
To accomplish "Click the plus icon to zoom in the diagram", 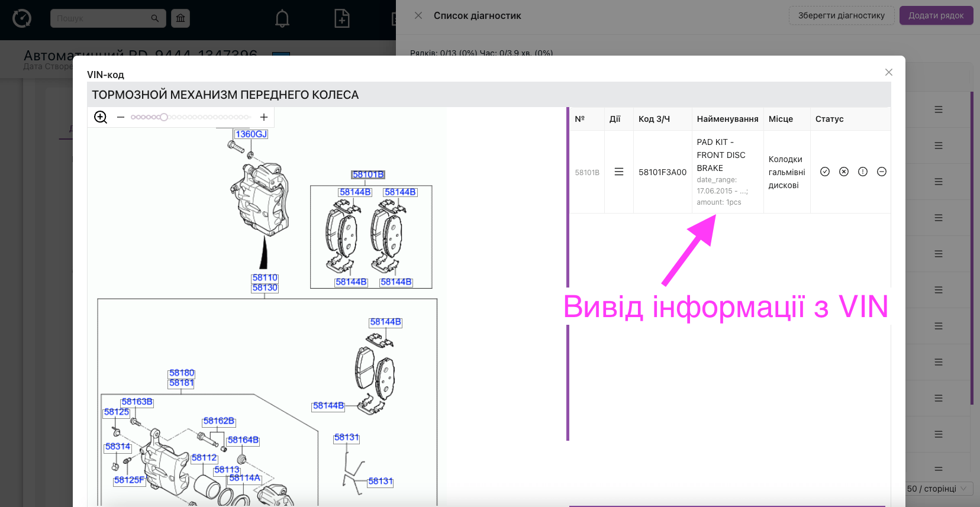I will pyautogui.click(x=264, y=117).
